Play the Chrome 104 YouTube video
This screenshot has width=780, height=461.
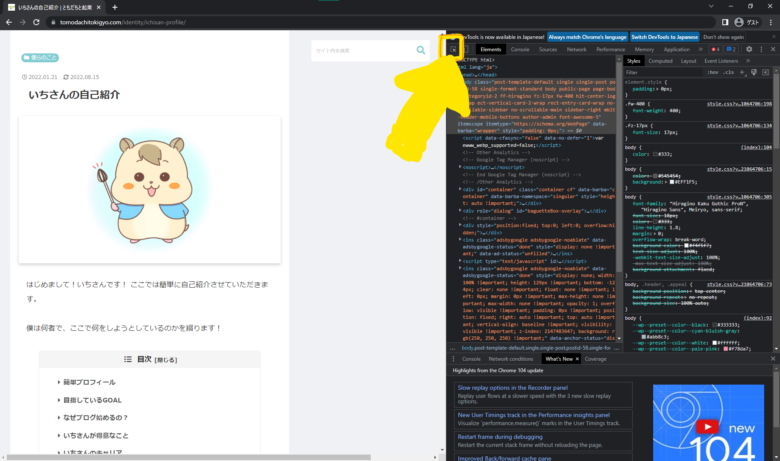[707, 427]
